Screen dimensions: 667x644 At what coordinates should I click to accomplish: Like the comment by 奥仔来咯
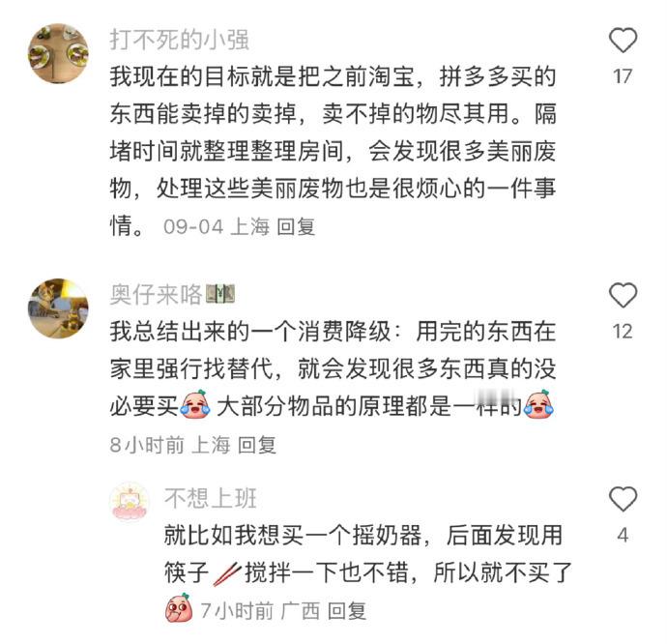(623, 295)
